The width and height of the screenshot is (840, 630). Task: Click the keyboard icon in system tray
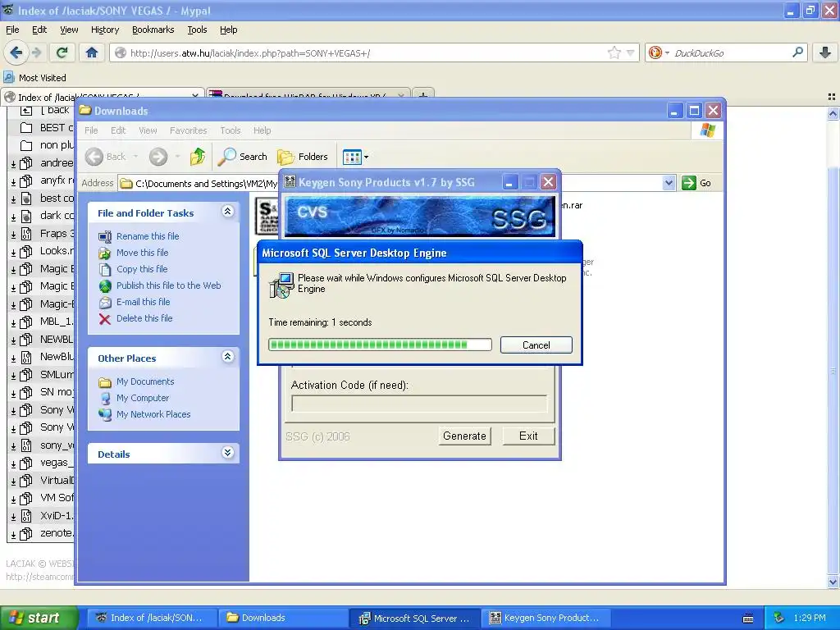pyautogui.click(x=748, y=619)
